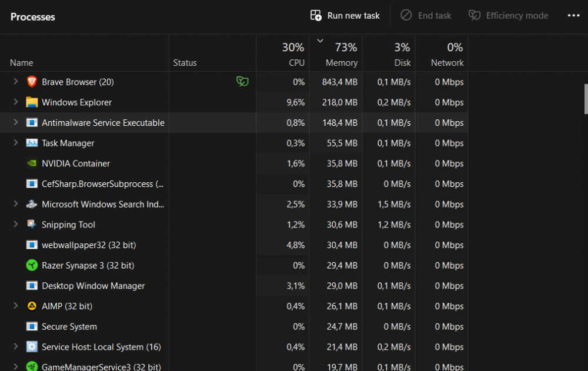Expand the Snipping Tool process group
This screenshot has width=588, height=371.
coord(15,224)
